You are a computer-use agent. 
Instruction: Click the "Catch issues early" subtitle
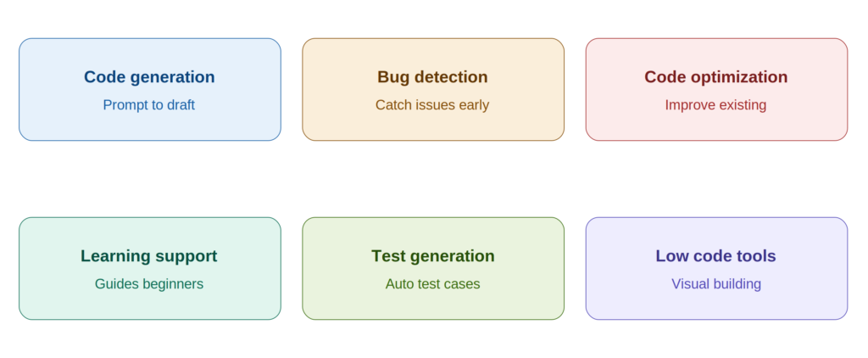coord(432,104)
